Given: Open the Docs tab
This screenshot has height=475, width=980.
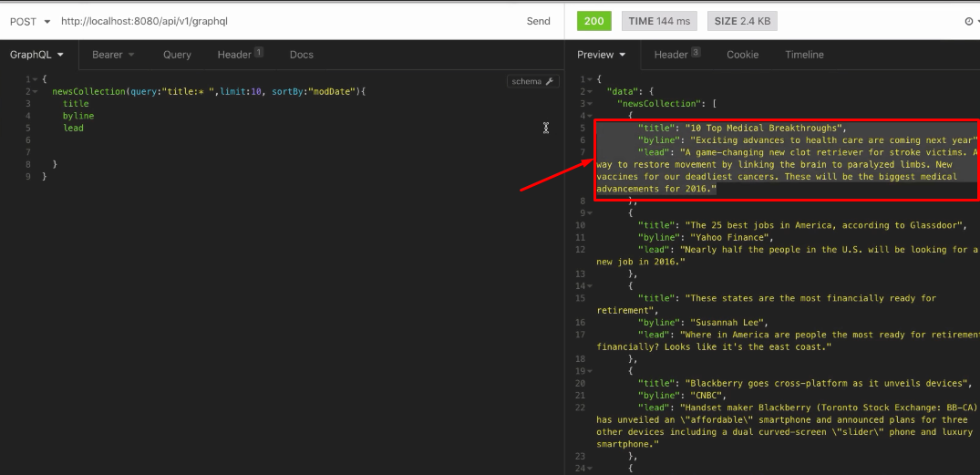Looking at the screenshot, I should [302, 55].
